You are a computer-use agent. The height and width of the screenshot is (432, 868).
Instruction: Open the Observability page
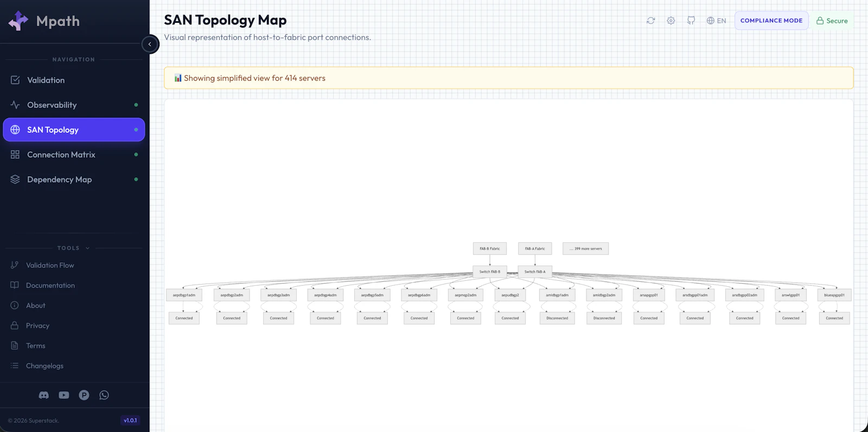coord(74,105)
